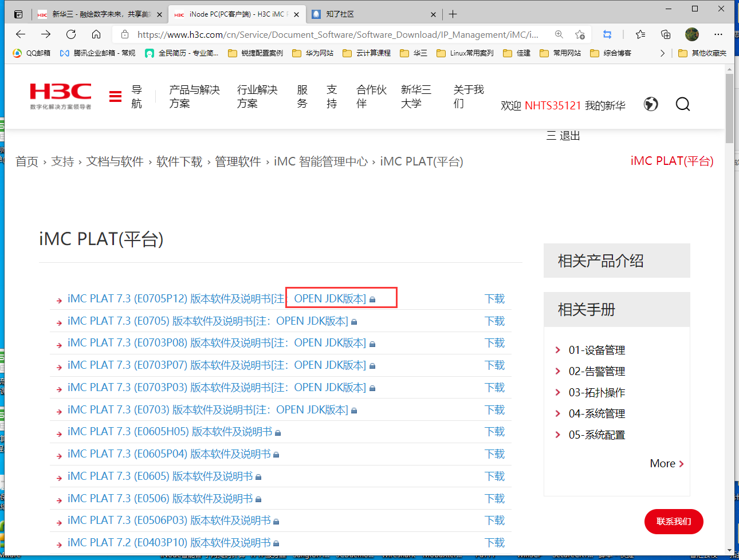
Task: Open the 锐捷配置案例 bookmark folder
Action: [x=255, y=53]
